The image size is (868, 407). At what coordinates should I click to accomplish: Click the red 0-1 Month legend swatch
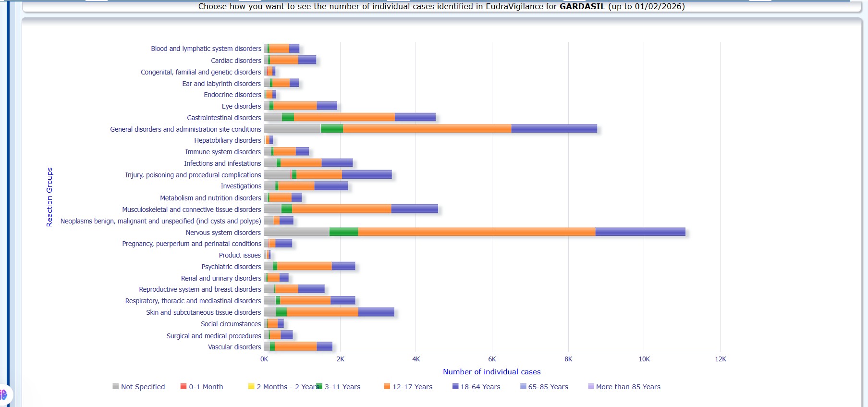tap(183, 386)
